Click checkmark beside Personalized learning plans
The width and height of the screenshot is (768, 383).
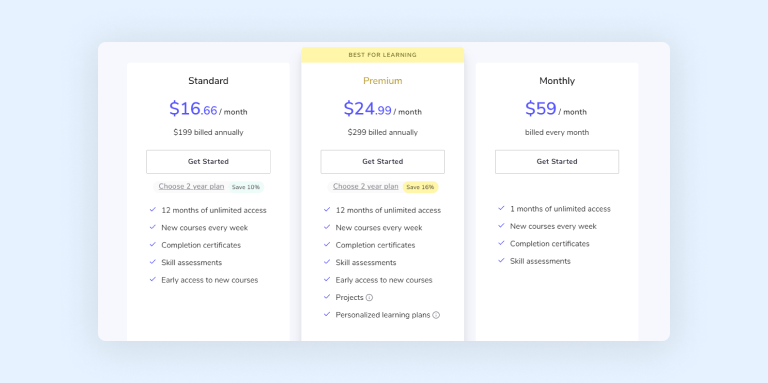point(327,314)
